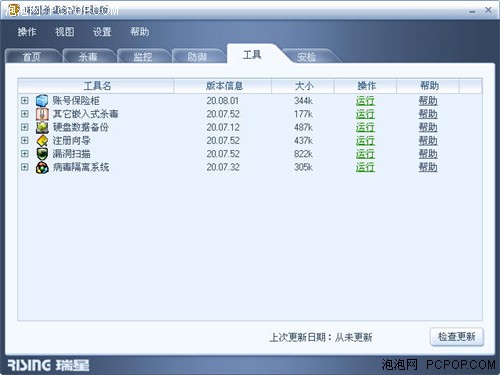The image size is (500, 375).
Task: Click the 漏洞扫描 shield icon
Action: click(42, 154)
